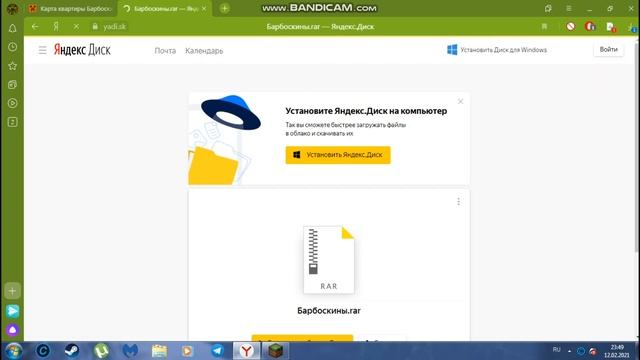The image size is (640, 360).
Task: Open the Windows Start menu
Action: (x=13, y=351)
